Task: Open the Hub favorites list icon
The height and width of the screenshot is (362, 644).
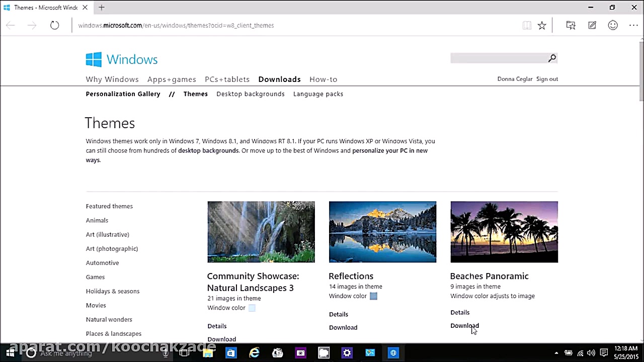Action: (x=571, y=25)
